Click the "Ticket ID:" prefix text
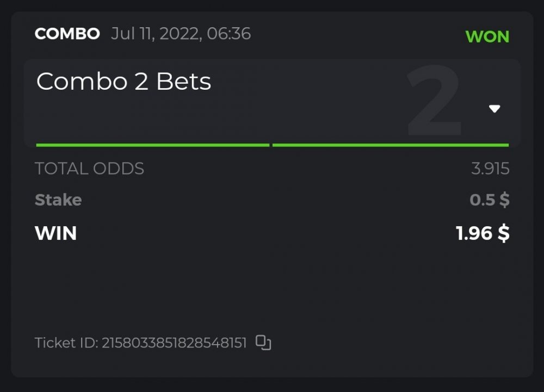Image resolution: width=544 pixels, height=392 pixels. coord(66,343)
